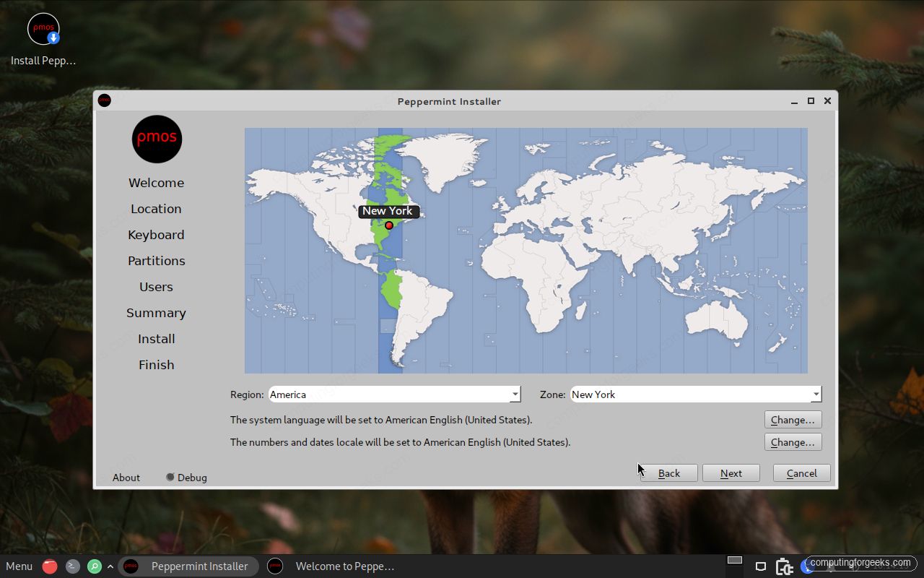Cancel the installation
This screenshot has height=578, width=924.
[x=802, y=473]
